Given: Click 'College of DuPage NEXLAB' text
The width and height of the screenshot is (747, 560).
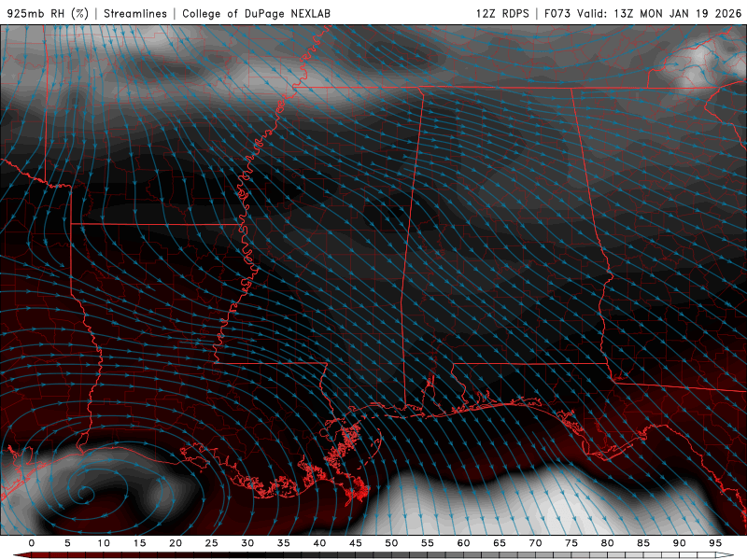Looking at the screenshot, I should [x=256, y=13].
